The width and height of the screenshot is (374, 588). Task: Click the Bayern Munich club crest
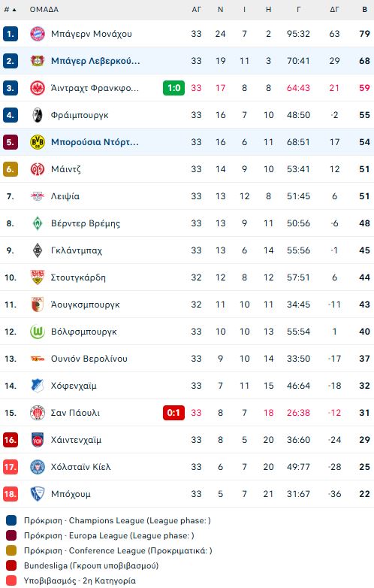(x=38, y=34)
